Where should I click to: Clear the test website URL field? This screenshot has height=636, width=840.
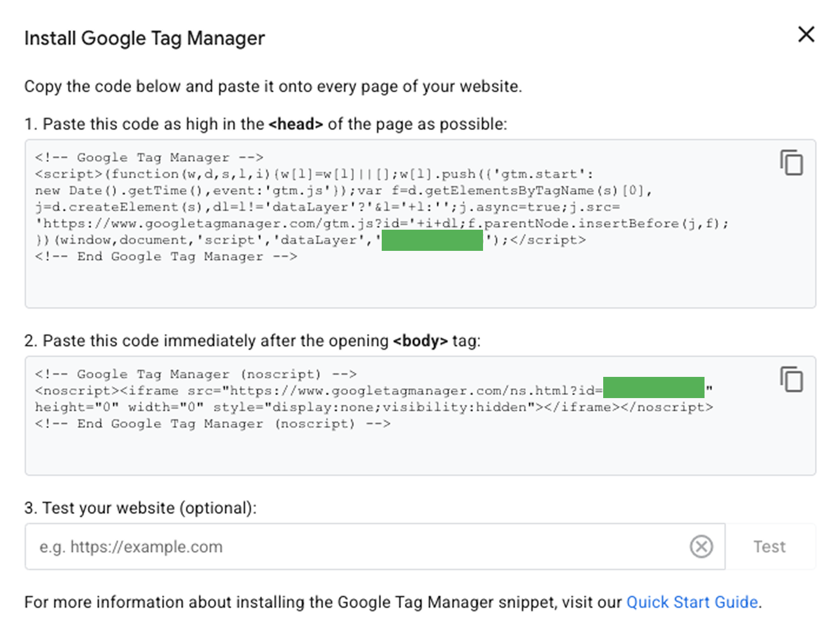(701, 546)
